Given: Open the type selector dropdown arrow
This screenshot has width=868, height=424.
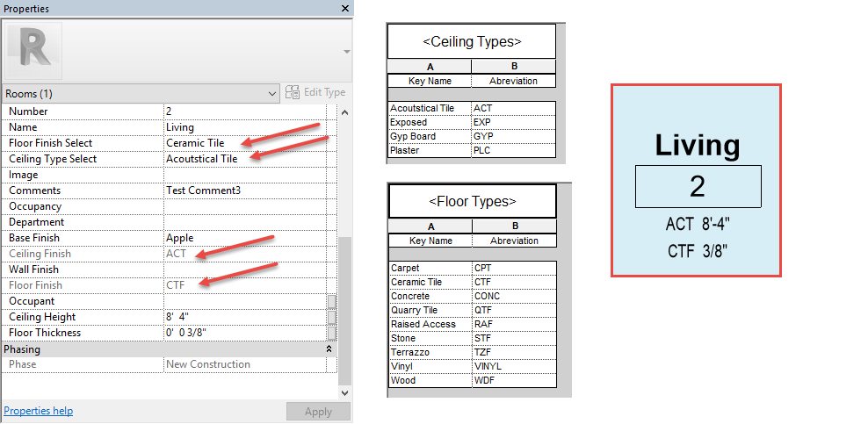Looking at the screenshot, I should coord(346,52).
